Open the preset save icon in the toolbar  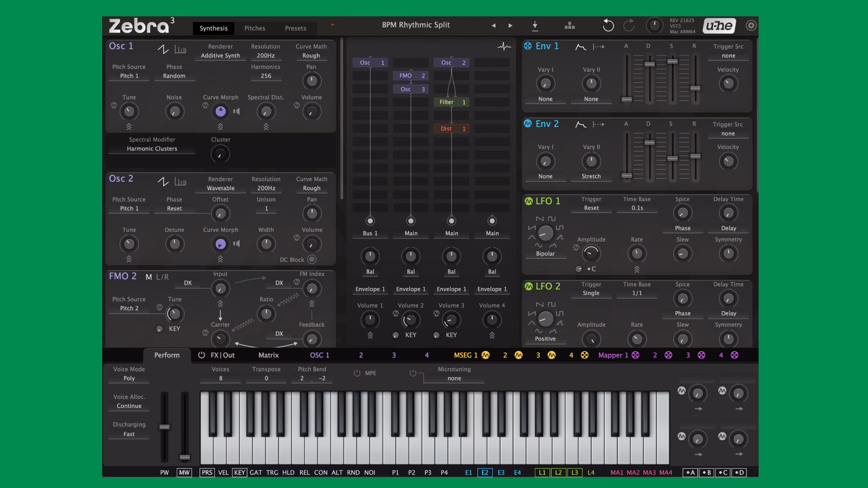tap(535, 26)
